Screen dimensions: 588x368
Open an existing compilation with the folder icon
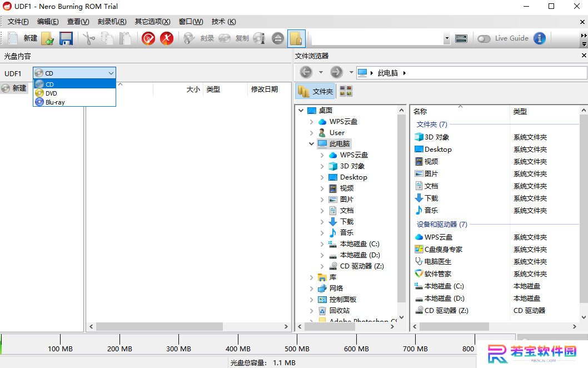pyautogui.click(x=48, y=38)
